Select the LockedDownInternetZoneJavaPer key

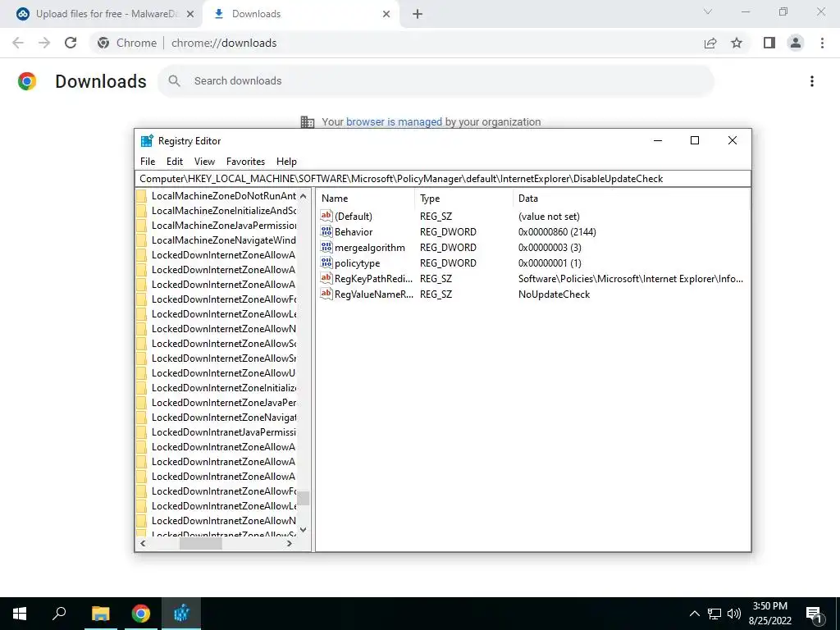pyautogui.click(x=223, y=402)
